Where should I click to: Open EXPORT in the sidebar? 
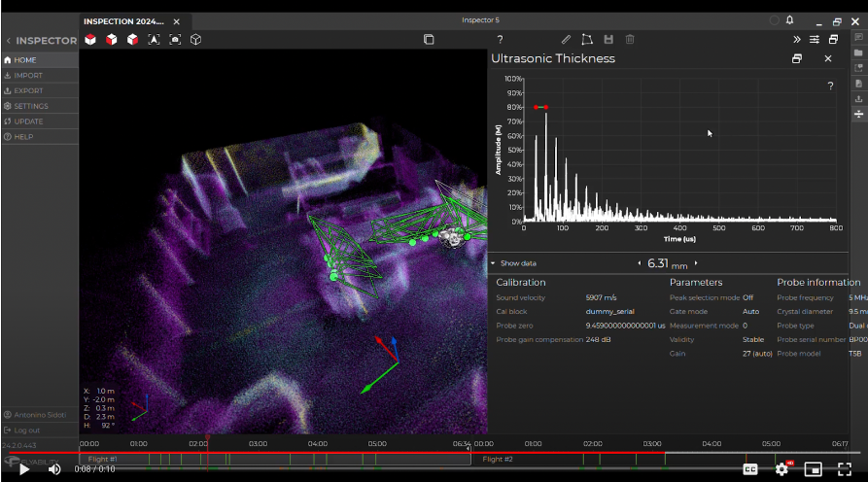[40, 90]
